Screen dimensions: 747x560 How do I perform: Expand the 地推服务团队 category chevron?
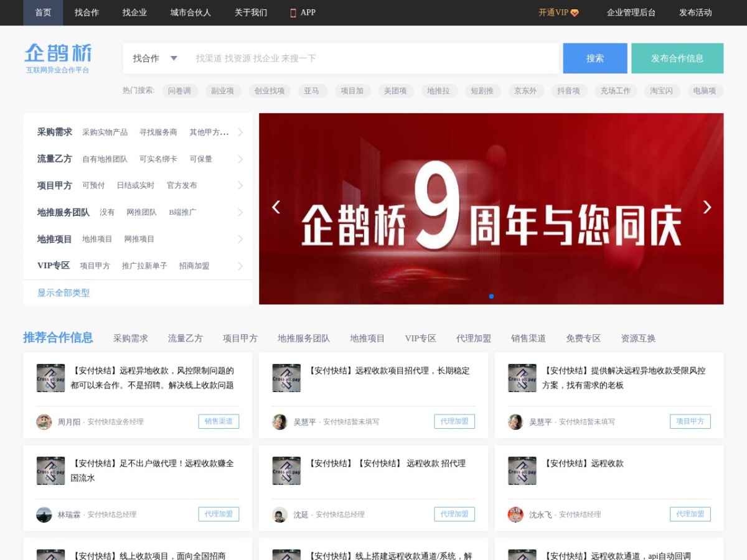[x=240, y=212]
